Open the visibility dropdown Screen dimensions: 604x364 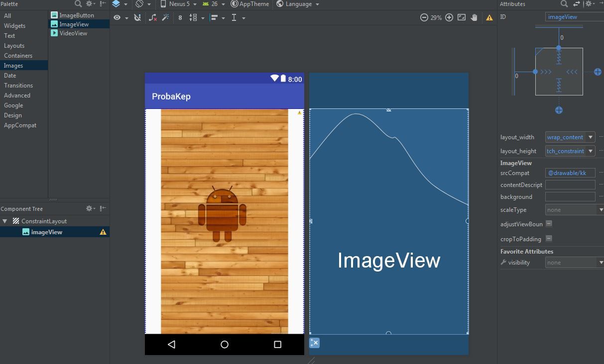[x=575, y=263]
